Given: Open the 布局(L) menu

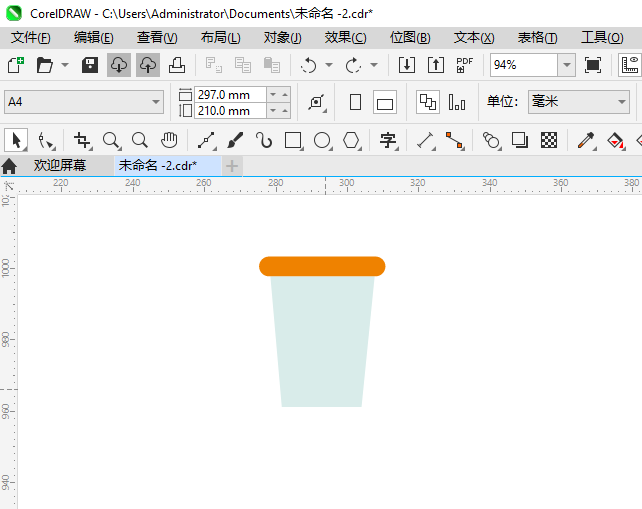Looking at the screenshot, I should [x=220, y=38].
